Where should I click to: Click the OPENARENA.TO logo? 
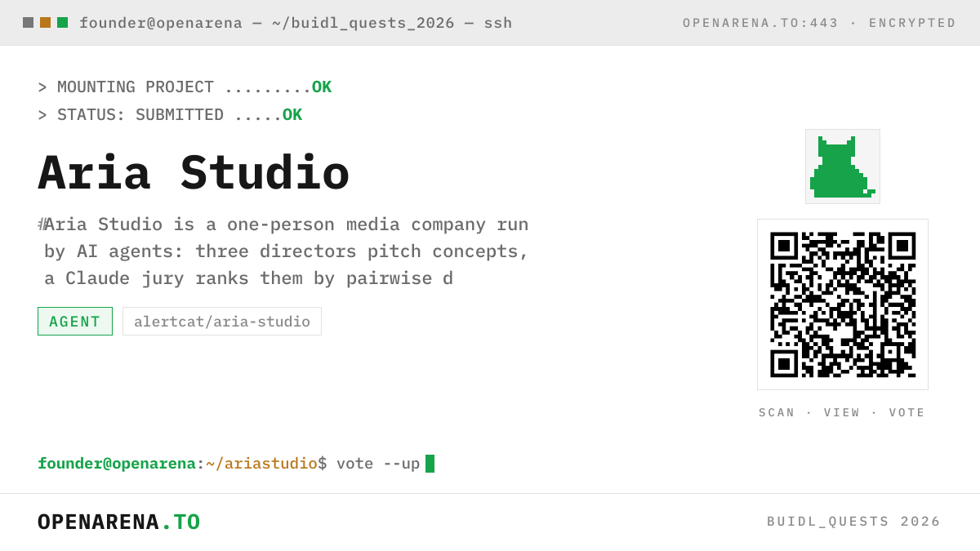pos(119,522)
